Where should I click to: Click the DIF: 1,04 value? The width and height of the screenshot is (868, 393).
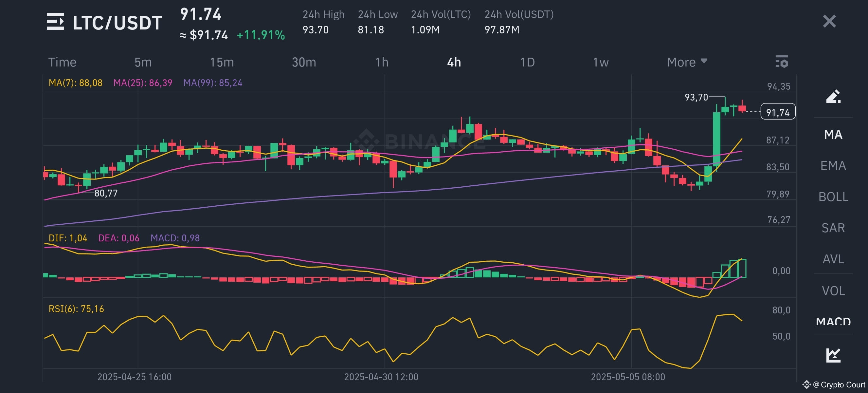click(68, 238)
